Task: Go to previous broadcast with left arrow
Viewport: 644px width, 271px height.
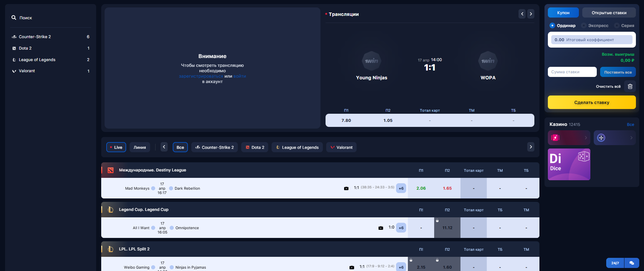Action: coord(522,14)
